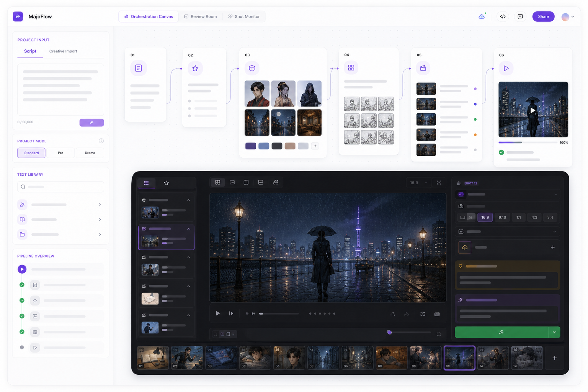Click the cloud upload icon in properties
The height and width of the screenshot is (392, 588).
465,247
